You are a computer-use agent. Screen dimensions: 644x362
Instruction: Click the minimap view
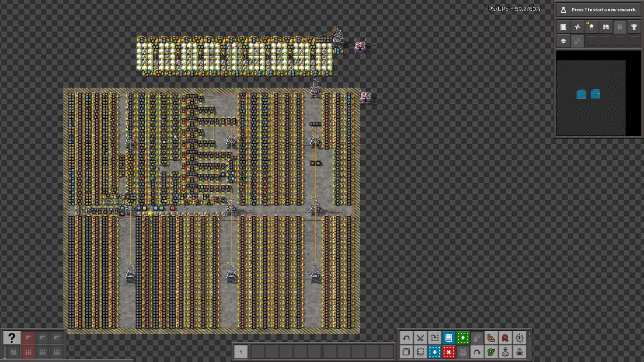tap(598, 93)
